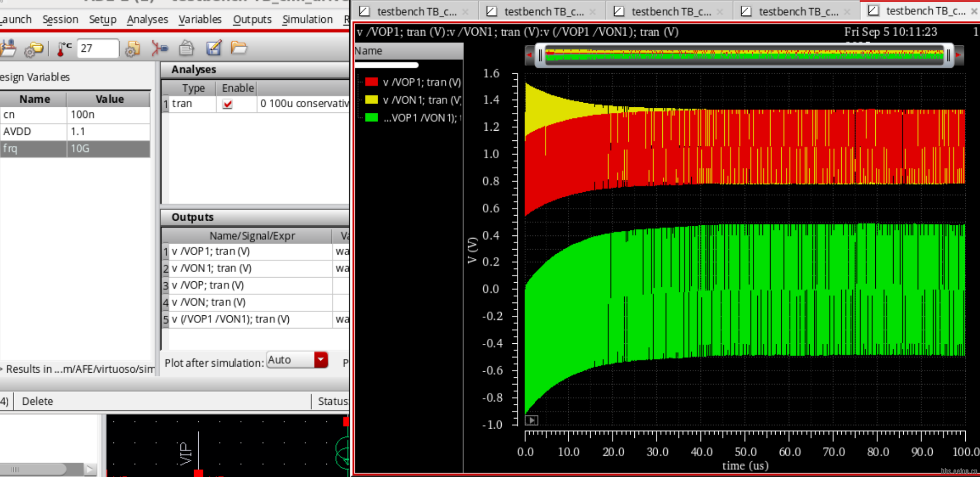Click red swatch for v /VOP1 trace
980x477 pixels.
tap(371, 82)
